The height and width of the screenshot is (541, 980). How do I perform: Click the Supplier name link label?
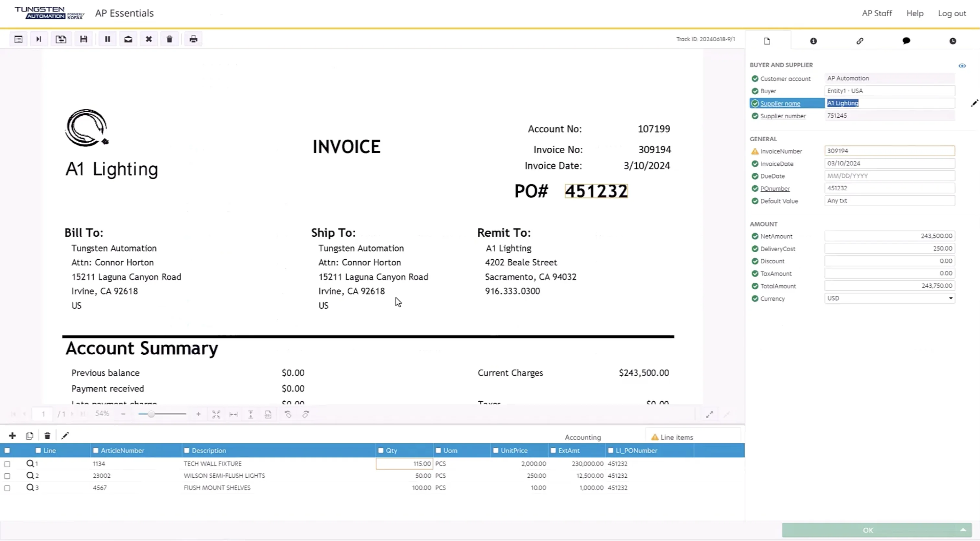click(x=780, y=103)
